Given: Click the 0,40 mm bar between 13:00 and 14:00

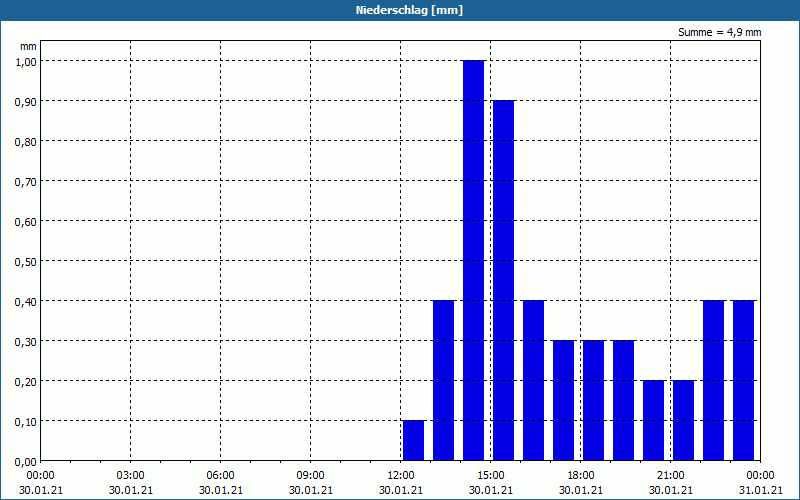Looking at the screenshot, I should 443,381.
